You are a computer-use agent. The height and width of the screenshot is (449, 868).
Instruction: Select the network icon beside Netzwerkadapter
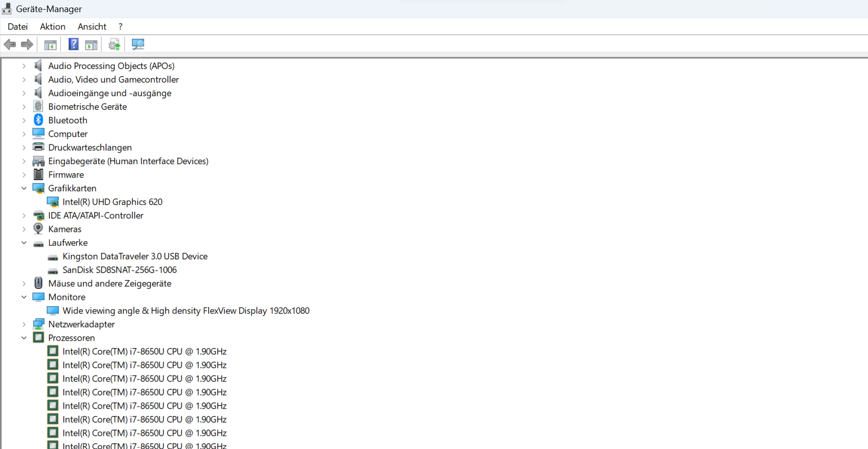(x=38, y=324)
